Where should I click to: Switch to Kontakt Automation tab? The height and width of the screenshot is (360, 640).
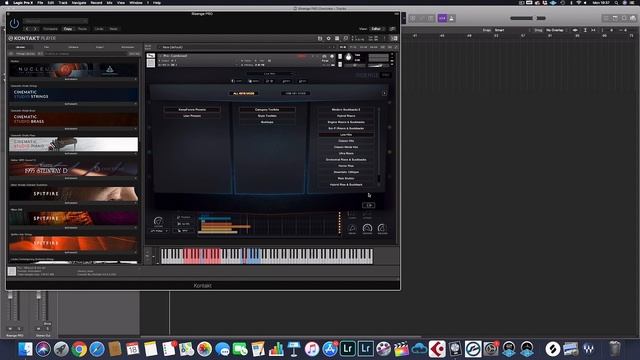127,47
